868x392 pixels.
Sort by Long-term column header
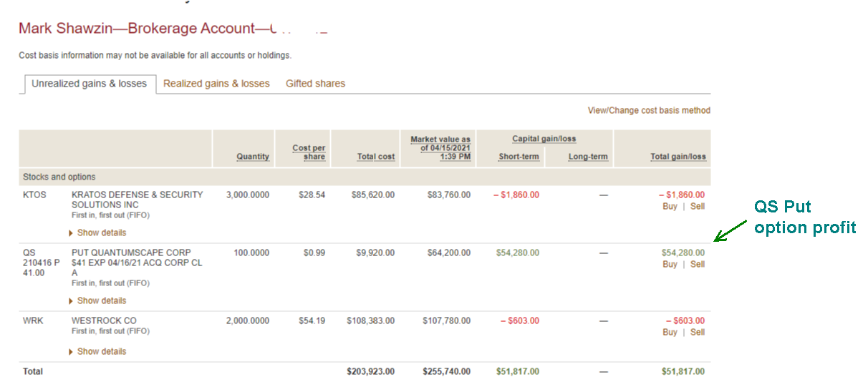(588, 157)
